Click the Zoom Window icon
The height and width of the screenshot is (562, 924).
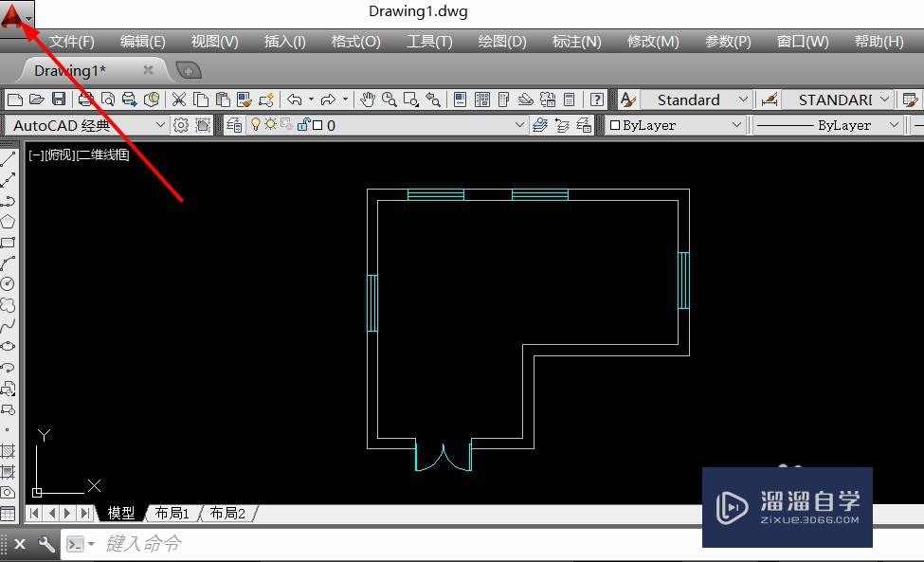tap(410, 100)
